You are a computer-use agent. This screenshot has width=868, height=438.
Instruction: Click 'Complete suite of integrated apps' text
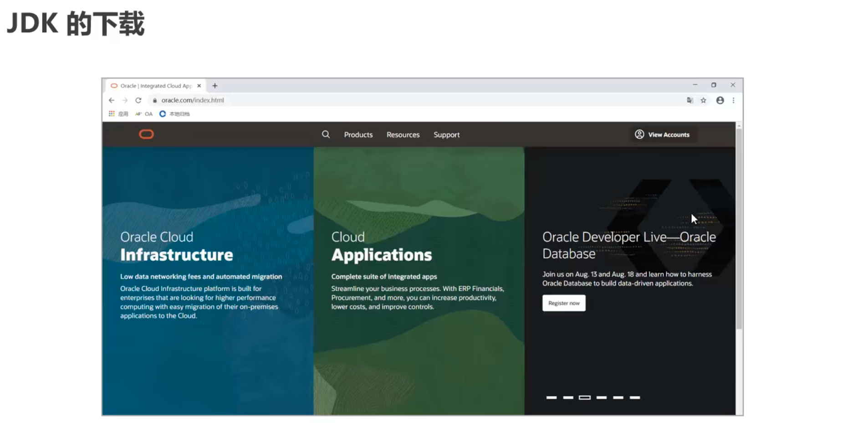click(384, 277)
